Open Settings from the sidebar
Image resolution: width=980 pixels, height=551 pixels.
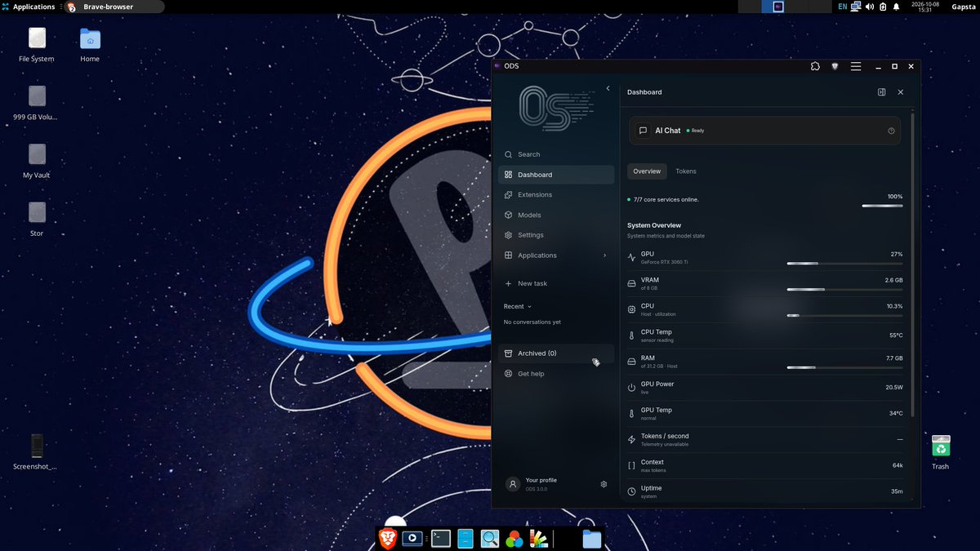[556, 235]
